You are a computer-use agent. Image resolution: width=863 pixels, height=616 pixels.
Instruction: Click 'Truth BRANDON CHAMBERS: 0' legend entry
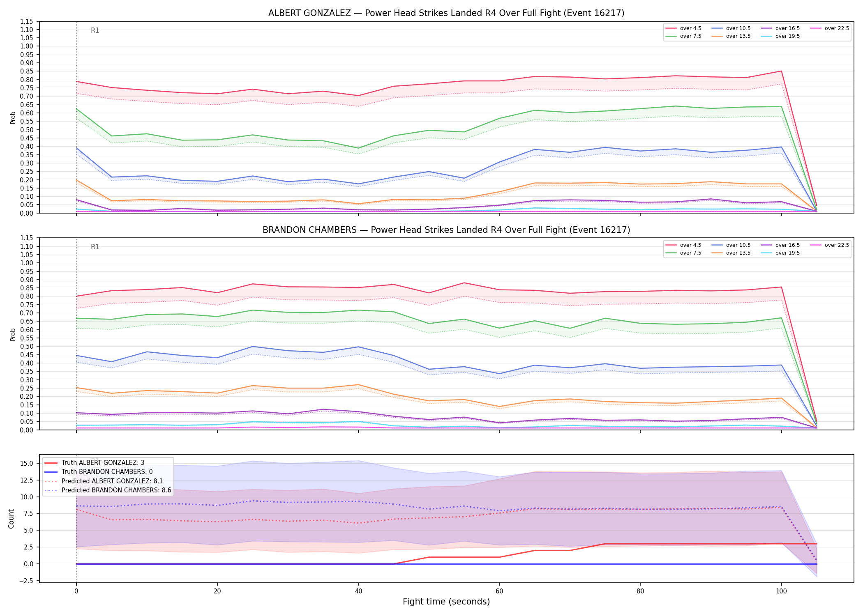tap(107, 472)
